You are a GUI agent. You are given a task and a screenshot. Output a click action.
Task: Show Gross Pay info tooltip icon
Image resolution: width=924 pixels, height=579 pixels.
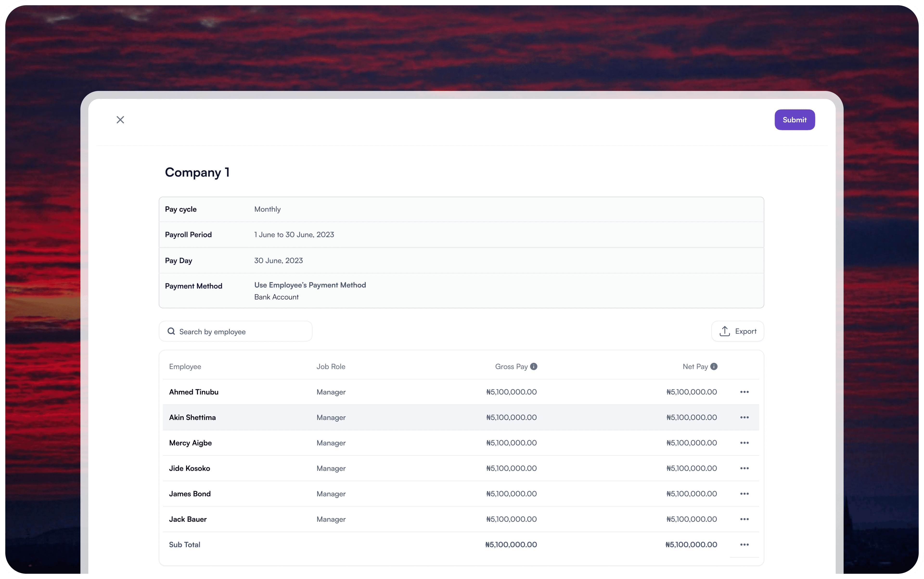(x=533, y=367)
